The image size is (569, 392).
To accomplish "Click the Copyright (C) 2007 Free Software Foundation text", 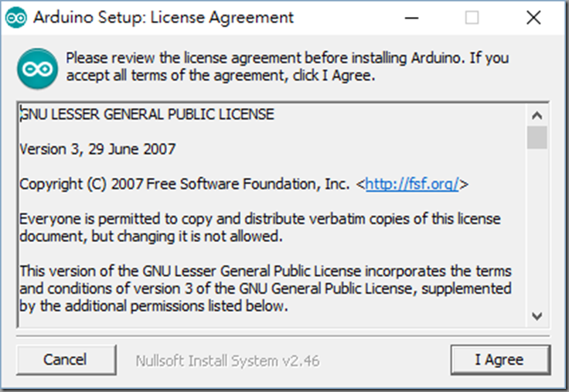I will [x=184, y=184].
